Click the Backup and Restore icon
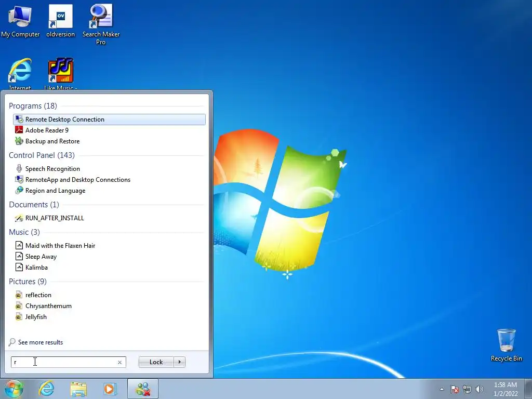The image size is (532, 399). tap(19, 141)
